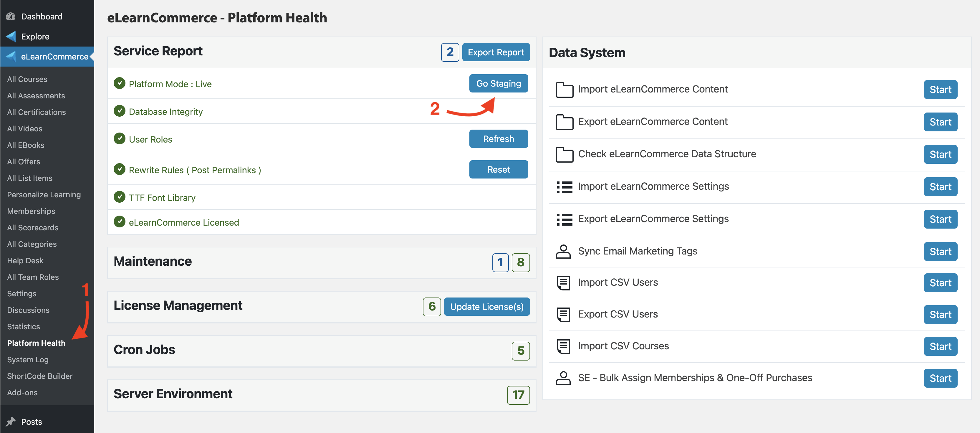Click the User Roles green check icon

[120, 139]
